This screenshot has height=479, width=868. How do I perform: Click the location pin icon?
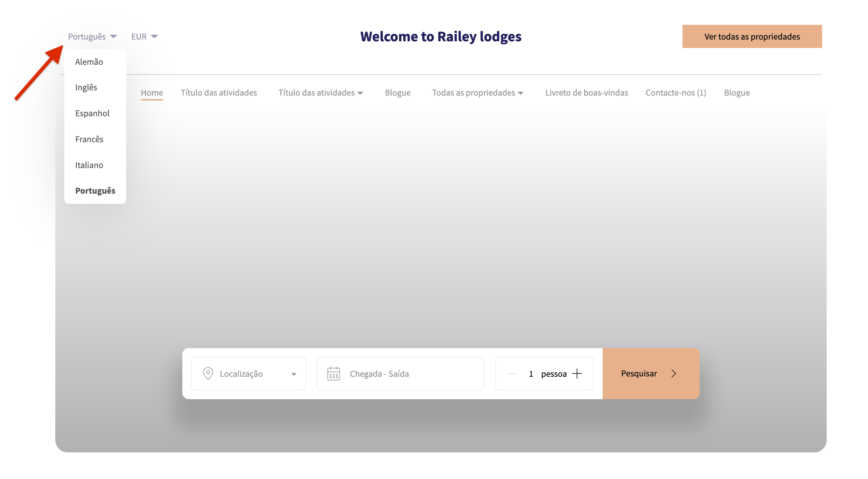pos(208,373)
